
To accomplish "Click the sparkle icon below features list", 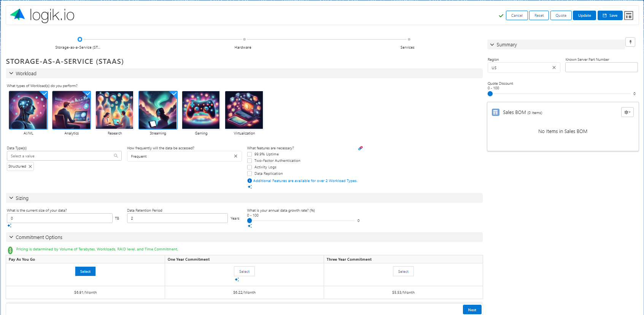I will coord(250,187).
